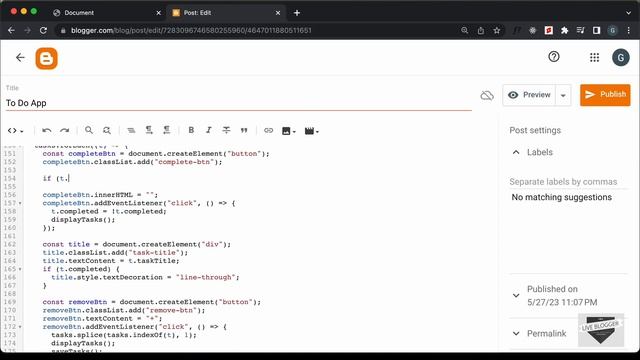The image size is (640, 360).
Task: Expand the Permalink section
Action: 516,333
